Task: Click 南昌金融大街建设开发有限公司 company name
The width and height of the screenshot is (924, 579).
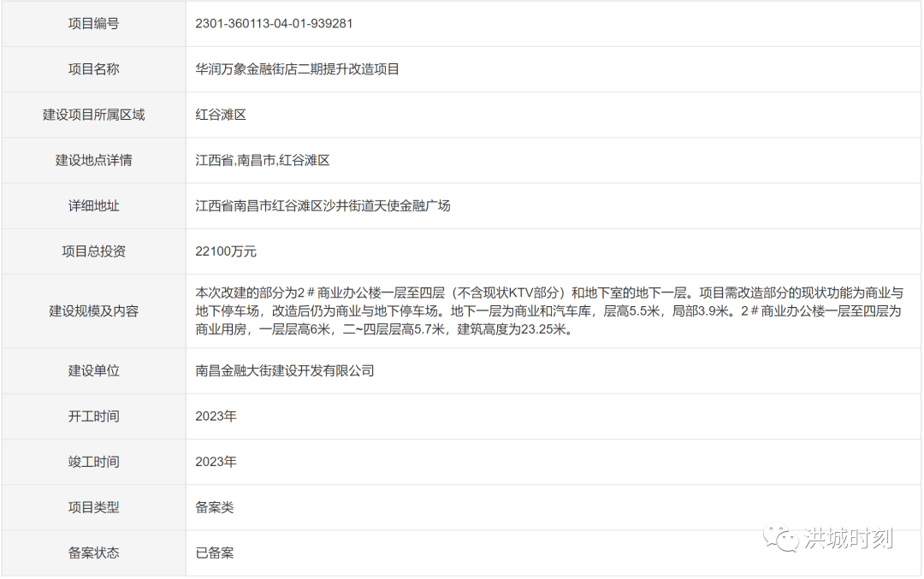Action: pos(285,371)
